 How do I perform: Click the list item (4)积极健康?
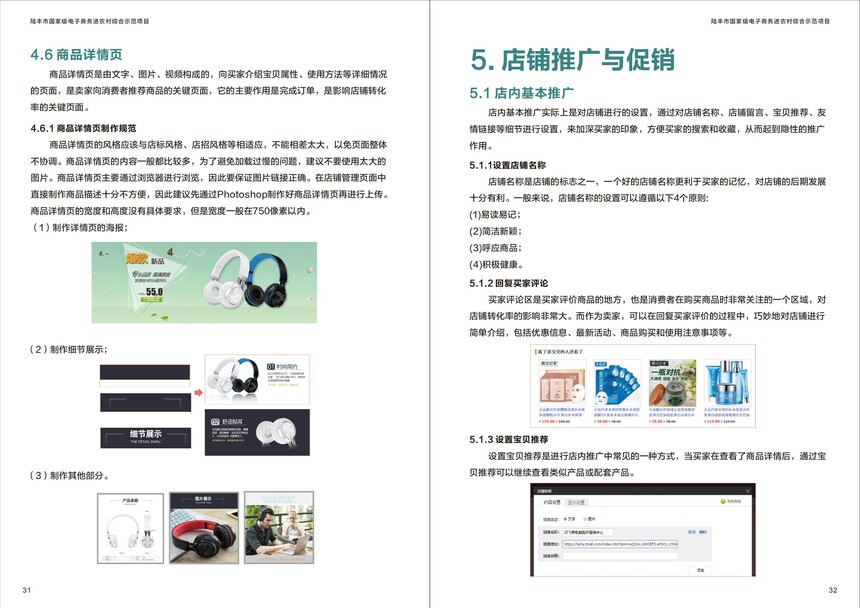[496, 264]
